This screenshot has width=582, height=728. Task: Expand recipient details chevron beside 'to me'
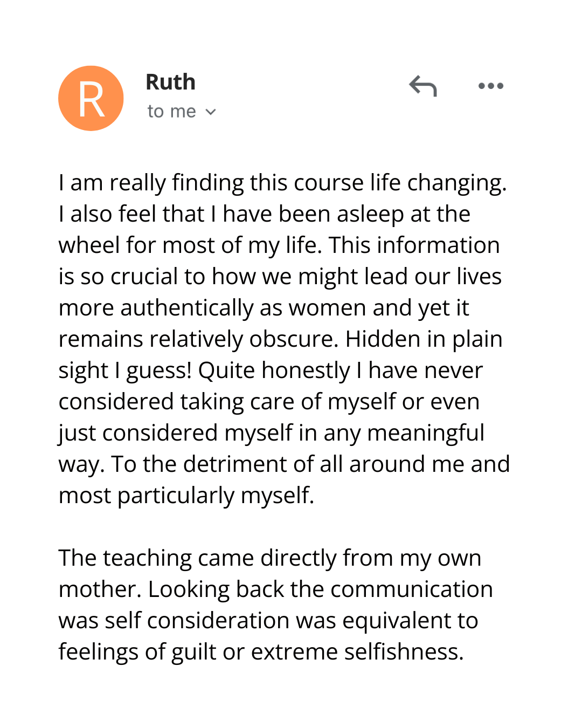[x=211, y=112]
